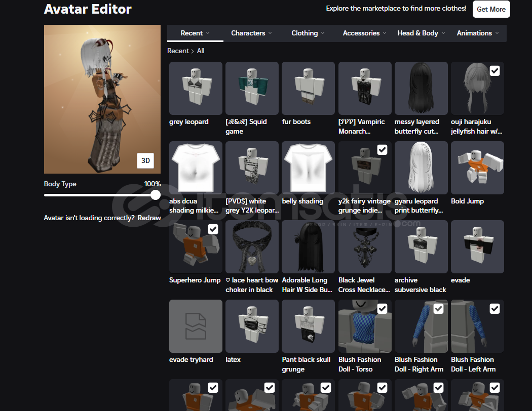The image size is (532, 411).
Task: Uncheck y2k fairy vintage grunge checkbox
Action: pyautogui.click(x=382, y=150)
